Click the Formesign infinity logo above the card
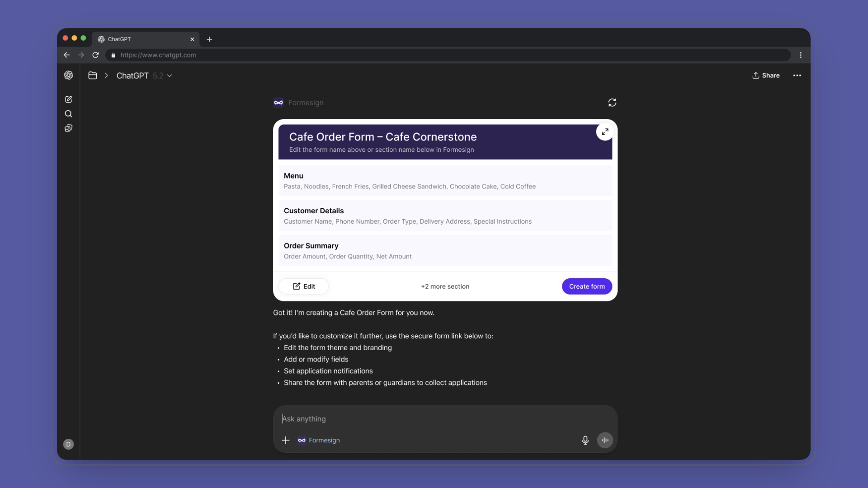 [278, 103]
